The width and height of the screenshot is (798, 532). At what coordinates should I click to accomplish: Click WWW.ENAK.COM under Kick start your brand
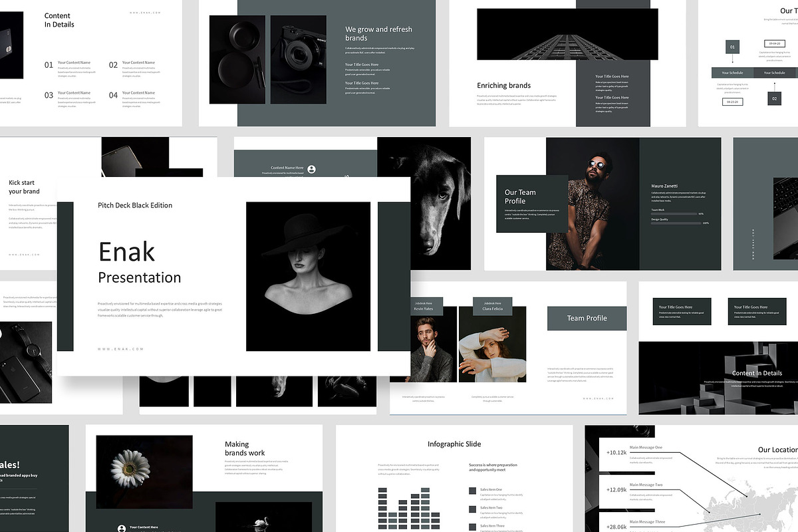point(24,255)
